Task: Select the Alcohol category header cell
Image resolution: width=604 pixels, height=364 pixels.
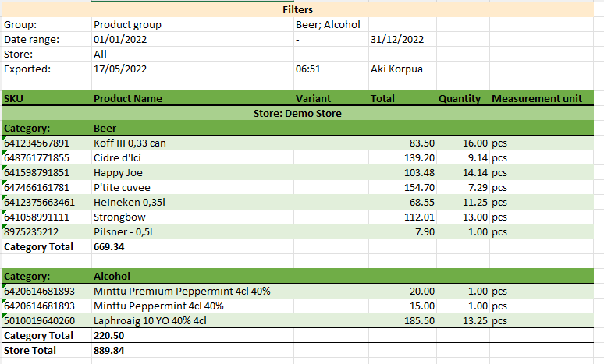Action: (112, 277)
